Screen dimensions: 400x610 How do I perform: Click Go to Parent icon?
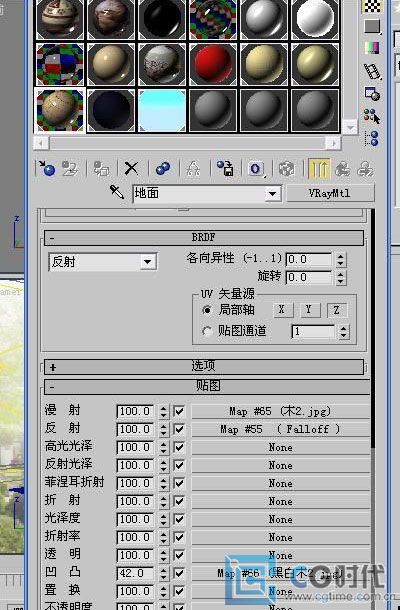(342, 169)
